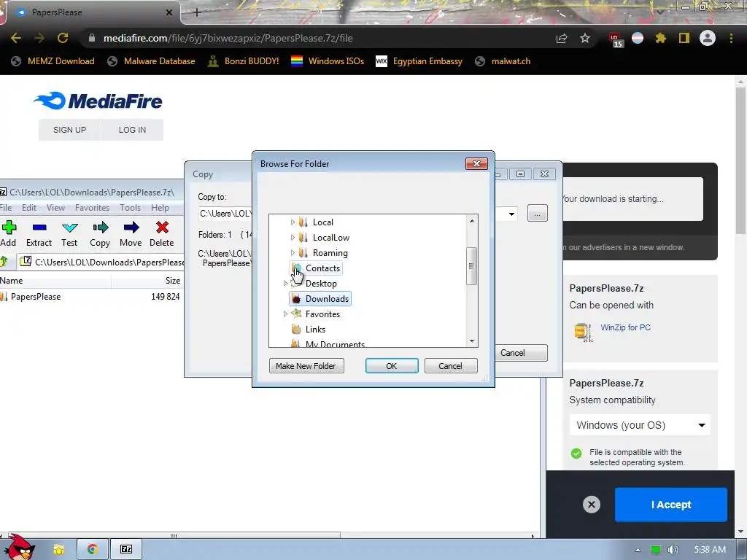Click Cancel in Browse For Folder

451,366
